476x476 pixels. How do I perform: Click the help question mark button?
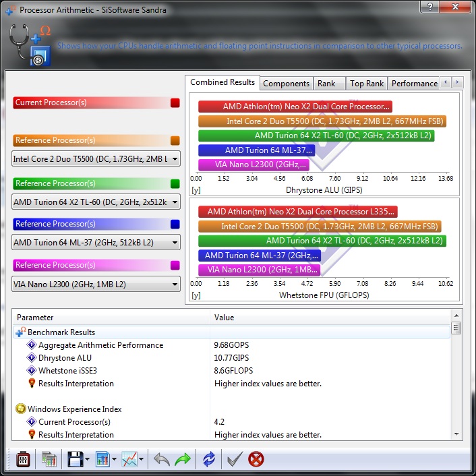click(x=430, y=6)
